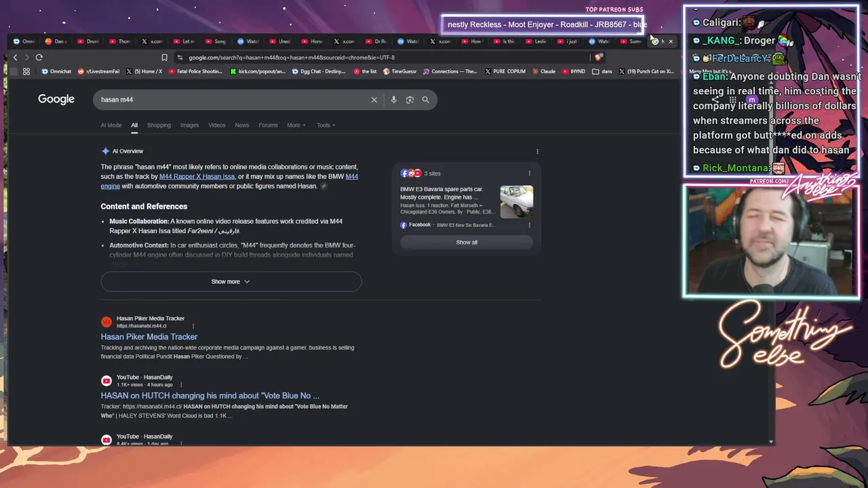Open the three-dot menu beside '4 hours ago'
This screenshot has width=868, height=488.
tap(181, 385)
